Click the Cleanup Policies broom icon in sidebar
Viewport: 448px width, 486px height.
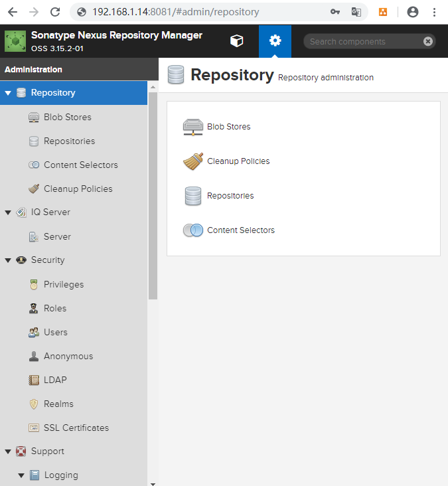coord(34,189)
